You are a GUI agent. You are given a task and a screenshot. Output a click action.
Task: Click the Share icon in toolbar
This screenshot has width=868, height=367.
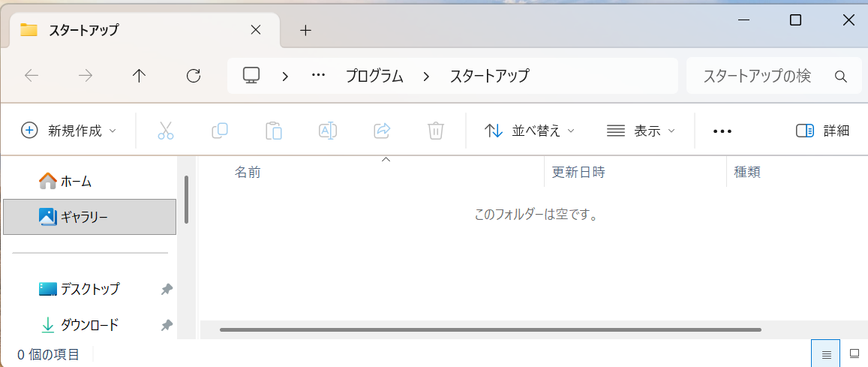tap(382, 131)
